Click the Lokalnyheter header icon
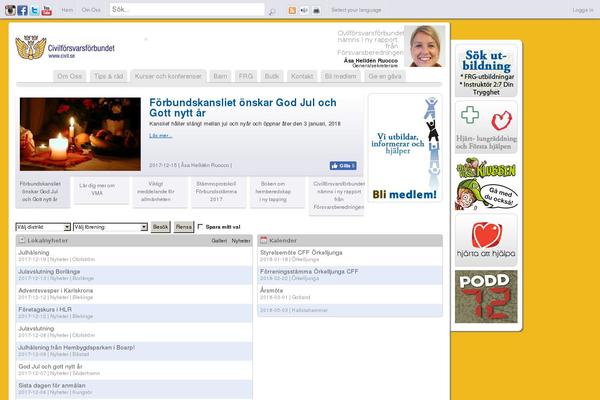This screenshot has height=400, width=600. [22, 240]
